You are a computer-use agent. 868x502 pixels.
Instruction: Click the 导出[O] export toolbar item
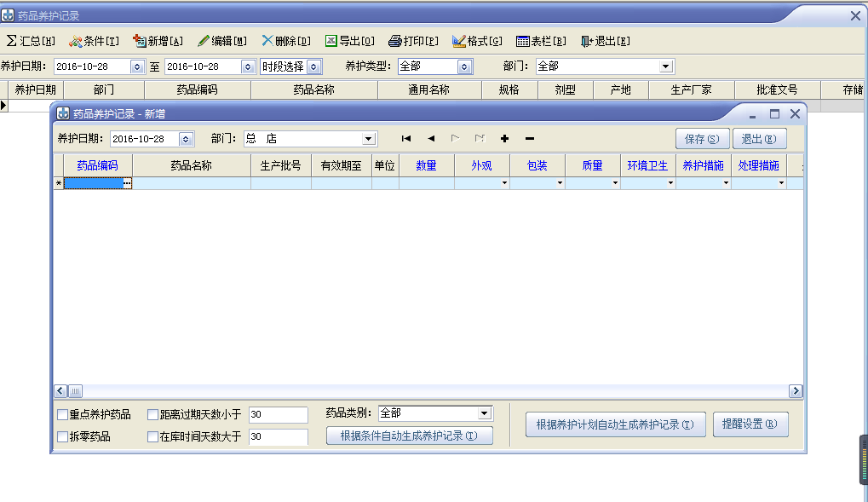350,41
